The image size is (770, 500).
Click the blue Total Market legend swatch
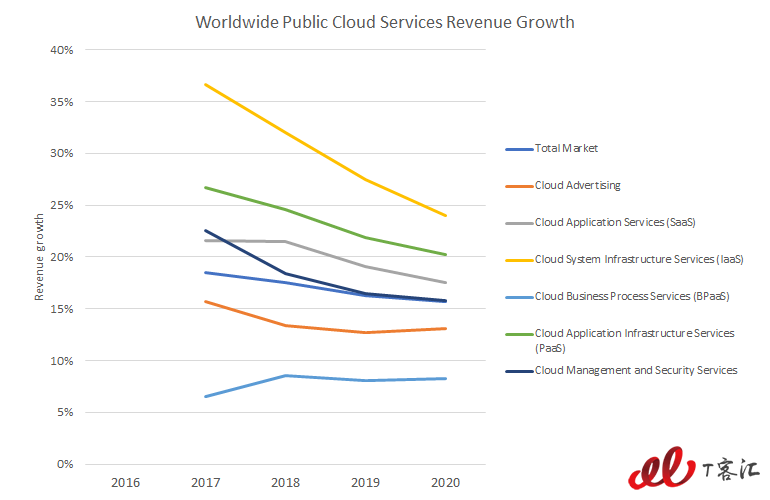pos(519,149)
